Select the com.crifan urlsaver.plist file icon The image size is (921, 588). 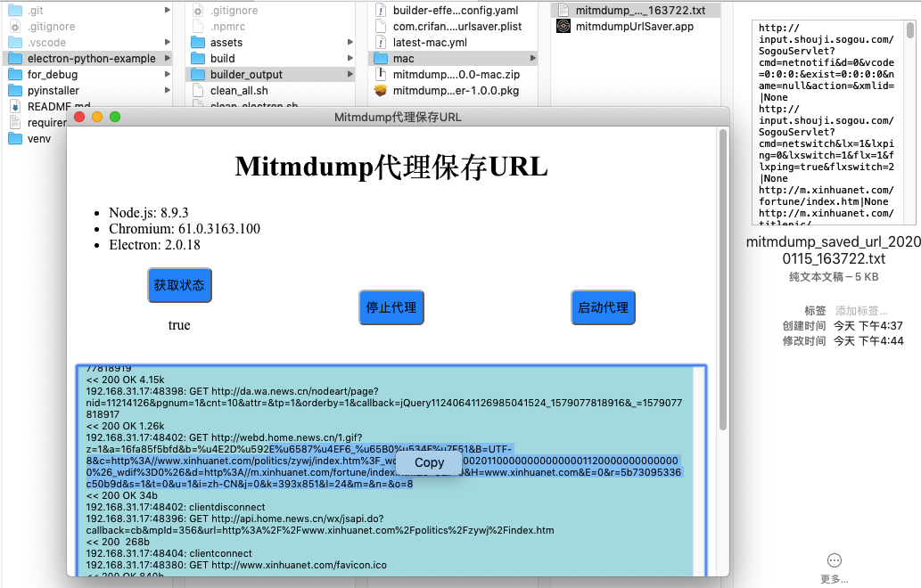381,27
